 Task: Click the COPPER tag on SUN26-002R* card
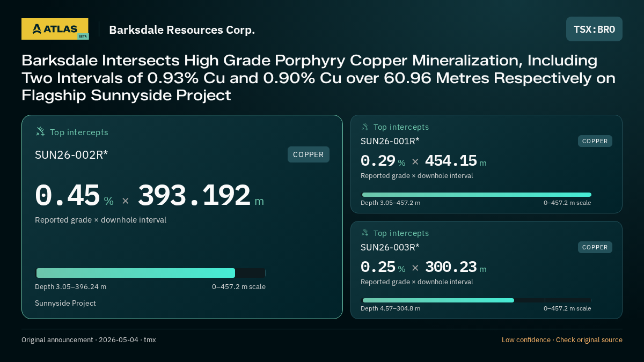[309, 154]
